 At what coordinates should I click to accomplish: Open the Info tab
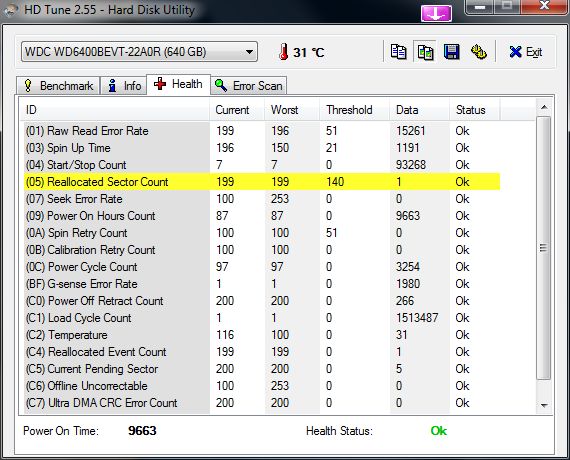pos(124,86)
